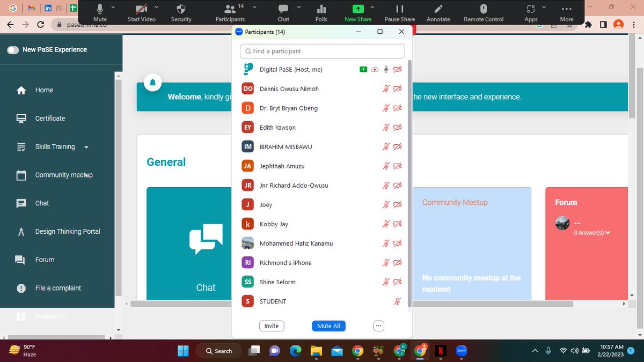The image size is (644, 362).
Task: Open the three-dot menu beside Mute All
Action: (x=378, y=326)
